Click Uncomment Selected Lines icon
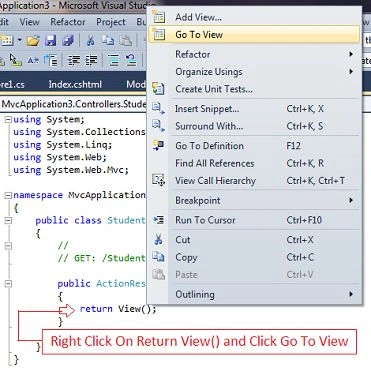The height and width of the screenshot is (375, 371). point(131,60)
